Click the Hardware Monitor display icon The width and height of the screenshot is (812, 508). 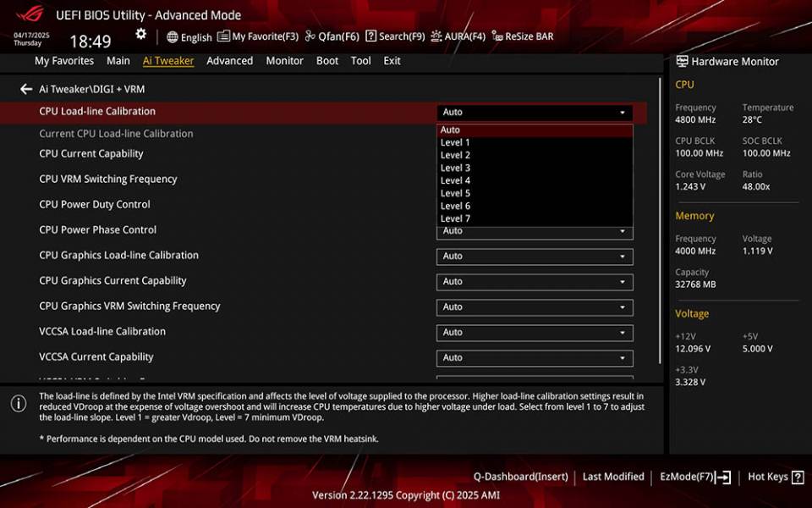pyautogui.click(x=682, y=61)
